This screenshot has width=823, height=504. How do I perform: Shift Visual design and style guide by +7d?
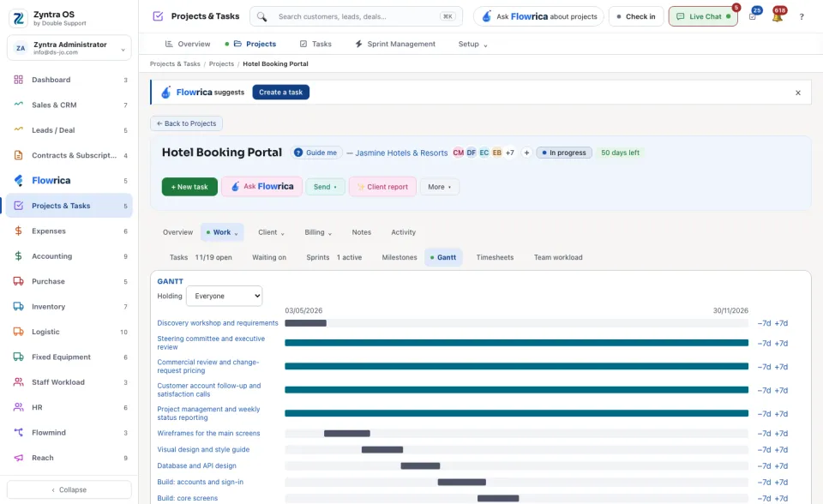781,450
